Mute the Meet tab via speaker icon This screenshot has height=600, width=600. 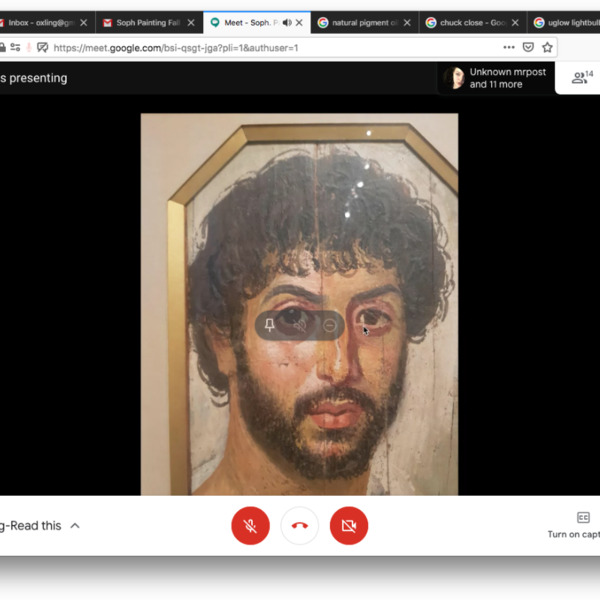click(285, 22)
